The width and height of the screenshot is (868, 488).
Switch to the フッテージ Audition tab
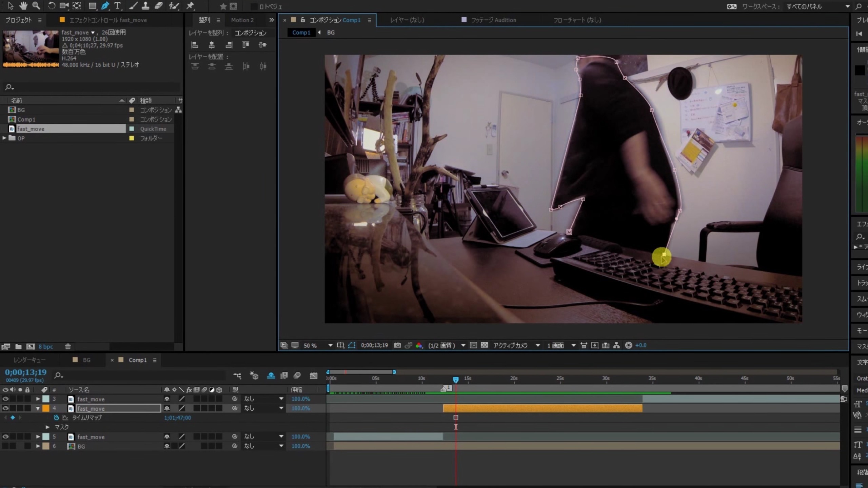(x=493, y=20)
